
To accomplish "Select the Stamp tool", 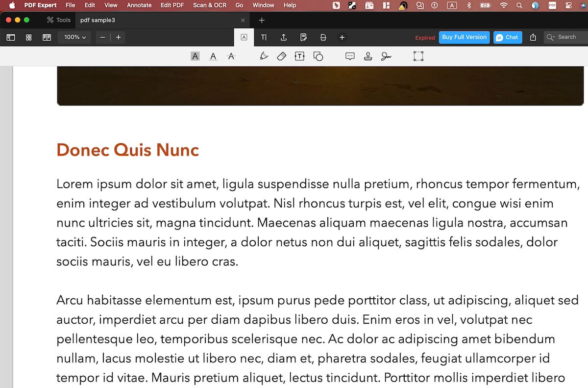I will (x=367, y=56).
